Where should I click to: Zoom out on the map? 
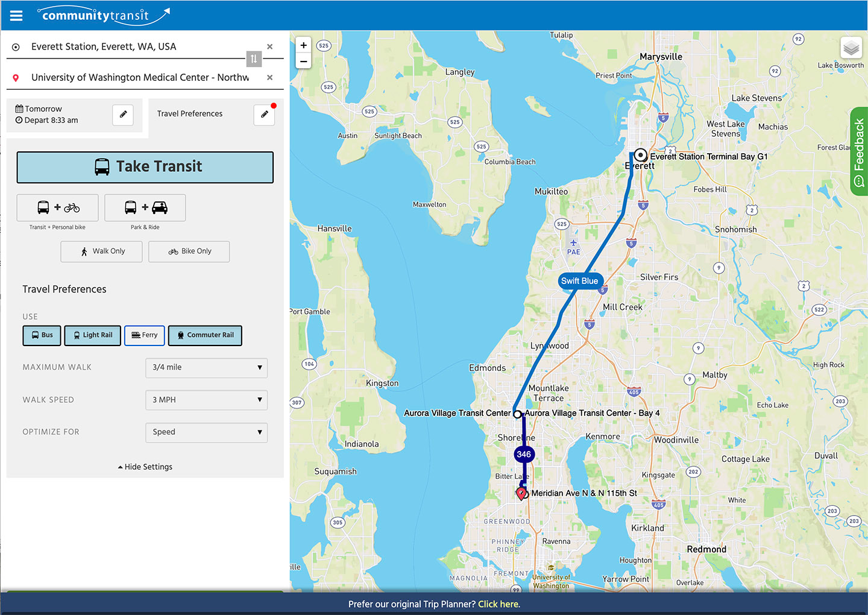303,61
